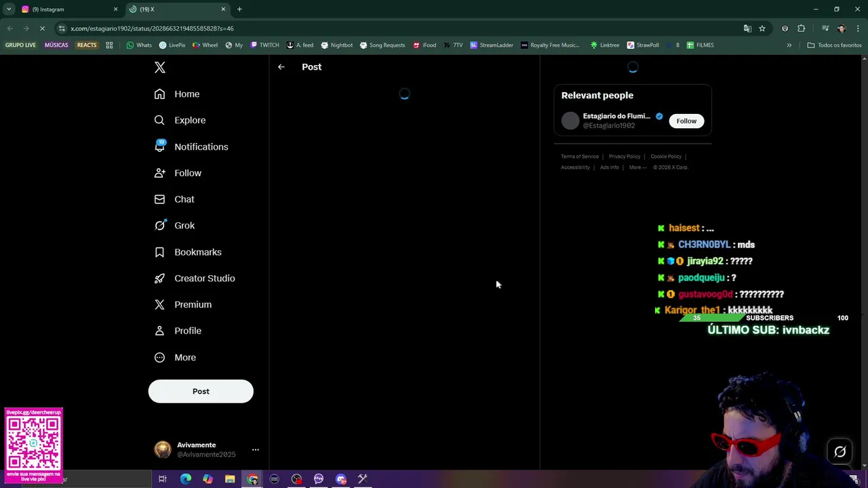Open Privacy Policy link
The image size is (868, 488).
(x=625, y=157)
